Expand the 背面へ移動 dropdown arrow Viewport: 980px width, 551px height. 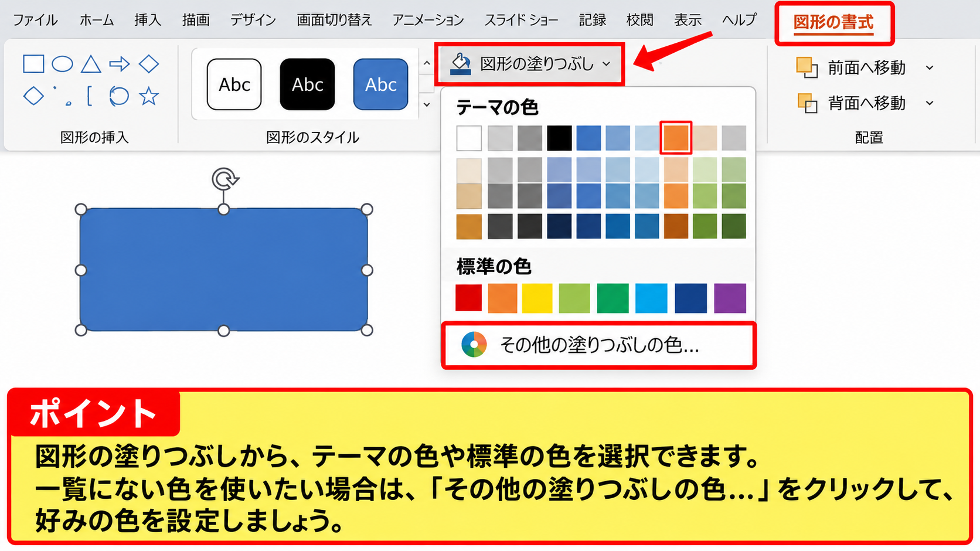point(930,103)
